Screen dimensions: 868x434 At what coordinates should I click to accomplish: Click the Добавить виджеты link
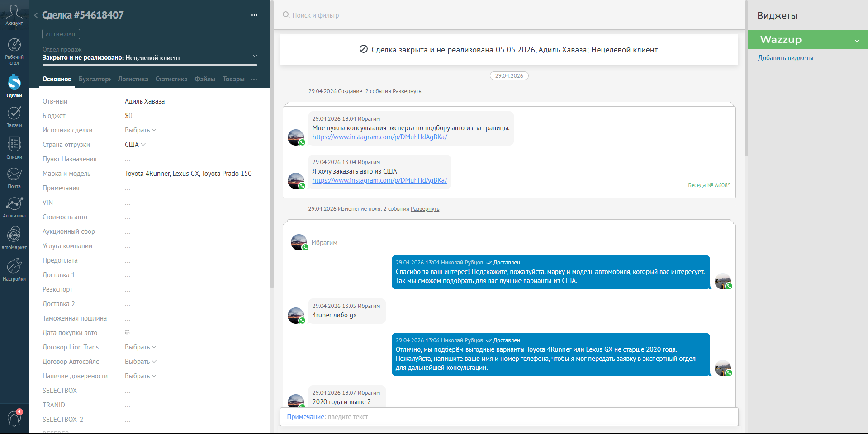(x=786, y=58)
